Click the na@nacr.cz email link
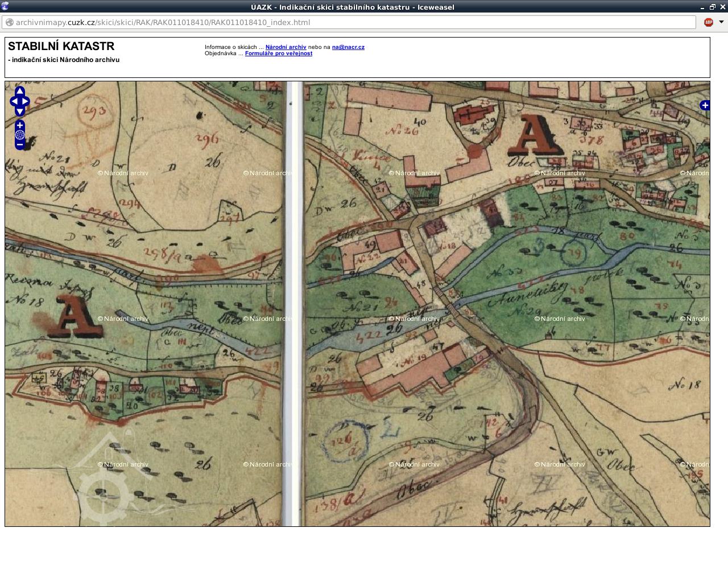This screenshot has width=728, height=565. [348, 47]
